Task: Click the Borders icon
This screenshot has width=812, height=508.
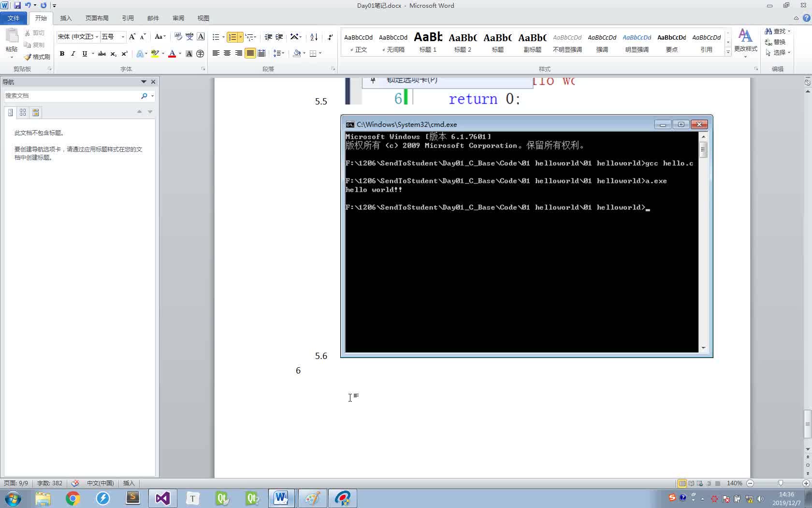Action: point(313,53)
